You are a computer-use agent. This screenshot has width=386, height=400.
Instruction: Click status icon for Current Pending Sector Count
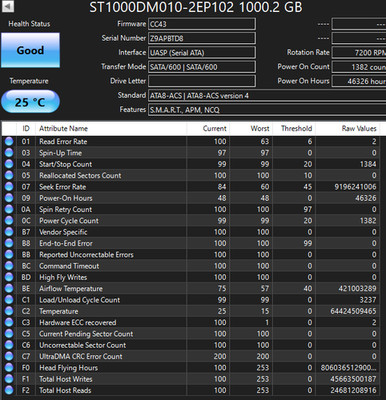point(9,334)
